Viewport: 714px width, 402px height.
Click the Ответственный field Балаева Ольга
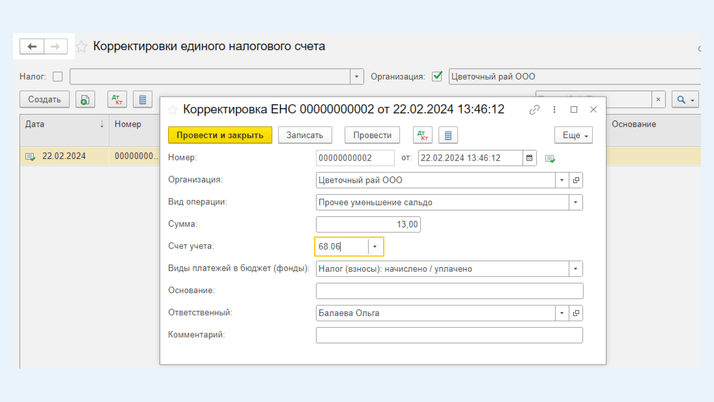coord(435,313)
